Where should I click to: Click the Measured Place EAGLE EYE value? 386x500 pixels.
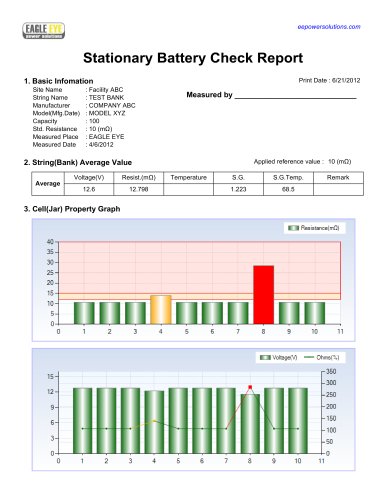[106, 137]
